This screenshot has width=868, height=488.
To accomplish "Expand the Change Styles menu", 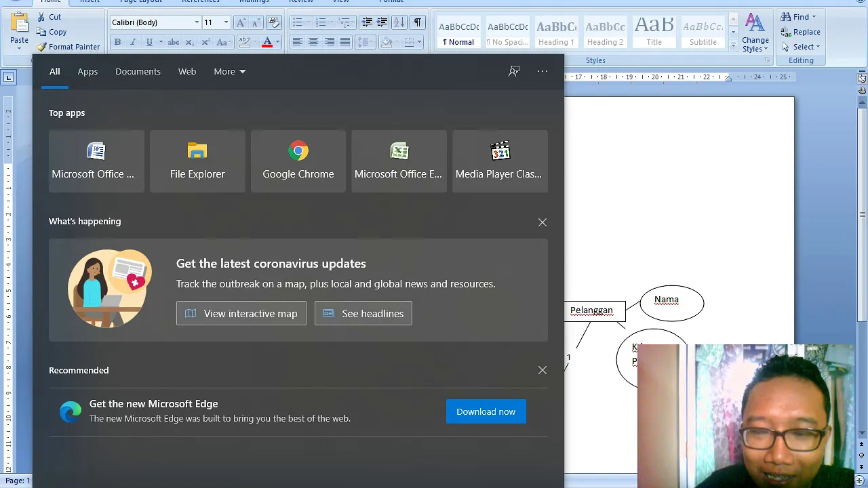I will pyautogui.click(x=755, y=33).
